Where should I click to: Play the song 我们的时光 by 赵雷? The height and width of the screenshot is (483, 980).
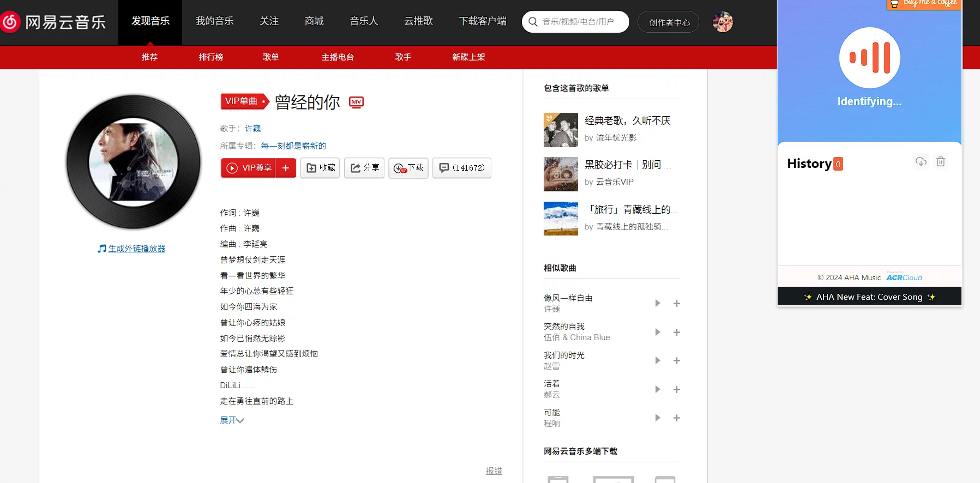[658, 360]
